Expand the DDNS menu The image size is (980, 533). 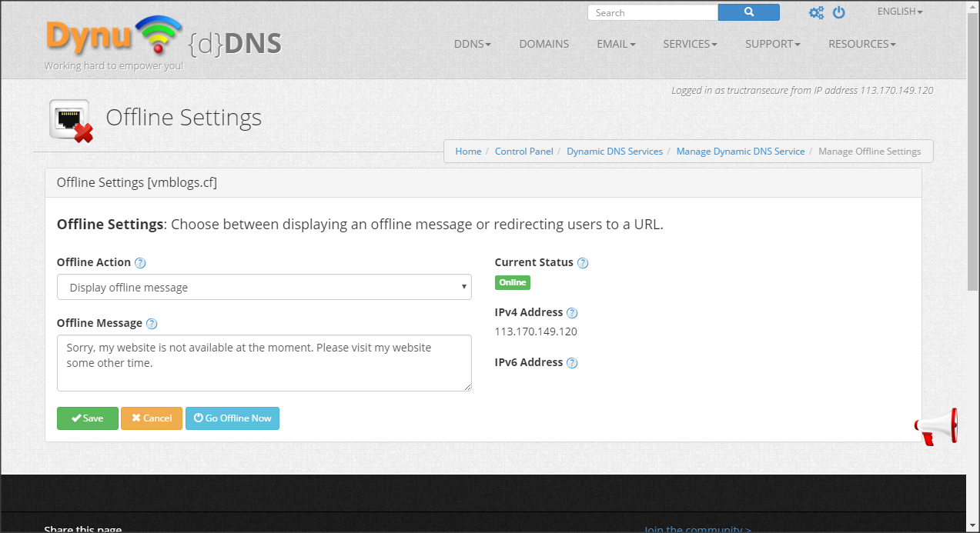click(472, 44)
